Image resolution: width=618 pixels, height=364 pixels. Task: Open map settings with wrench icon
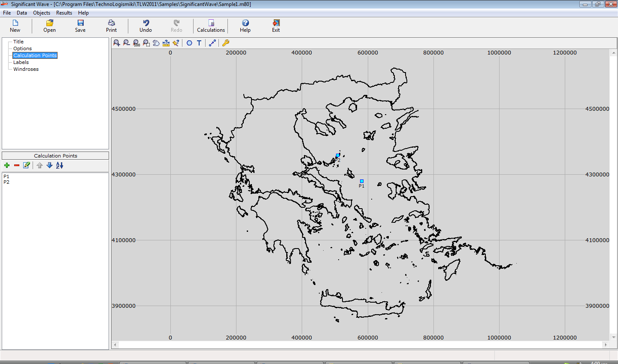(x=225, y=43)
